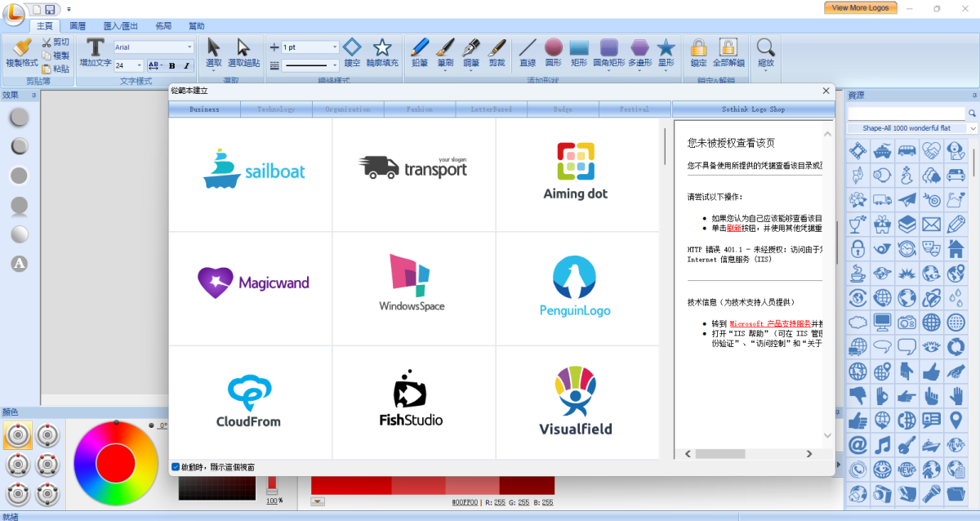Pick the 星形 star shape tool

pos(666,53)
